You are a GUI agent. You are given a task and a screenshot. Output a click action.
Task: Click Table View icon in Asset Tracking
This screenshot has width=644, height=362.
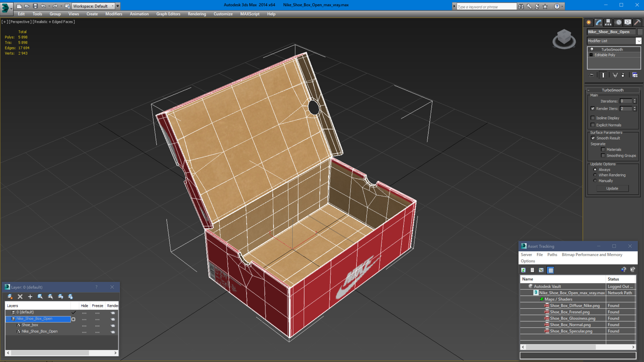point(551,270)
